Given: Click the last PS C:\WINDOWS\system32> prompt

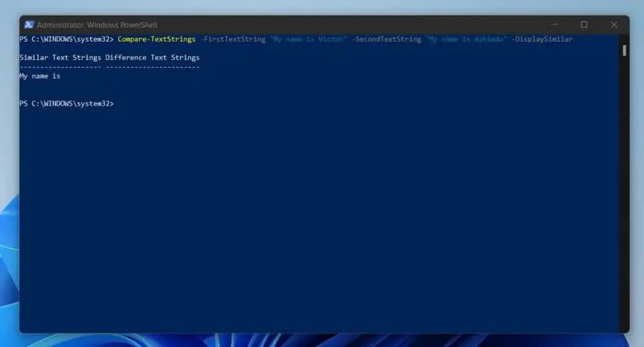Looking at the screenshot, I should [67, 104].
